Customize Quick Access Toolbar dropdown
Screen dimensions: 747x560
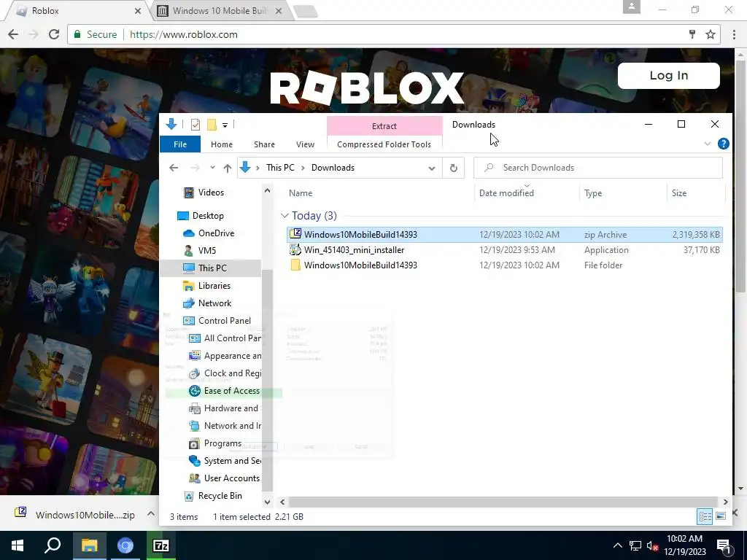click(225, 125)
